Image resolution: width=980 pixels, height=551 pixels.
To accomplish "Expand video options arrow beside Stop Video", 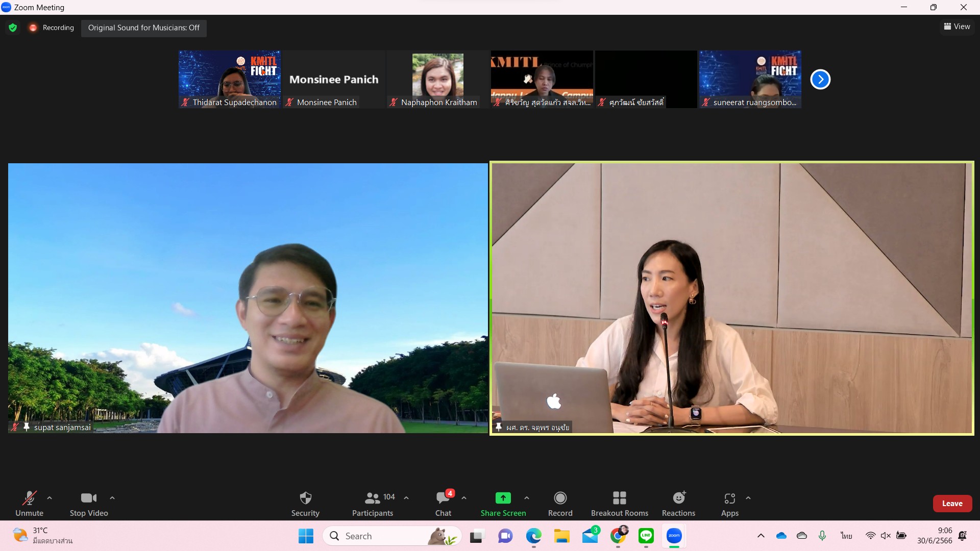I will coord(112,498).
